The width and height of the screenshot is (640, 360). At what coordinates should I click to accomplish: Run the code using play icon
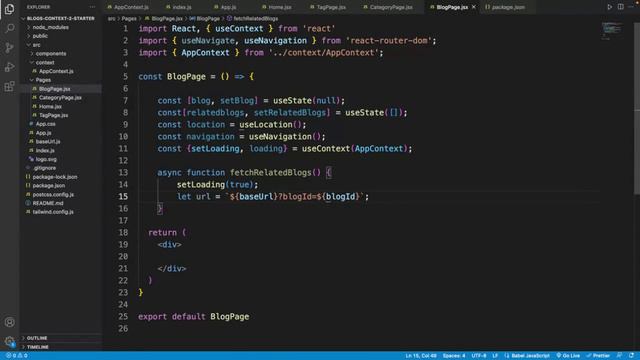(x=609, y=7)
